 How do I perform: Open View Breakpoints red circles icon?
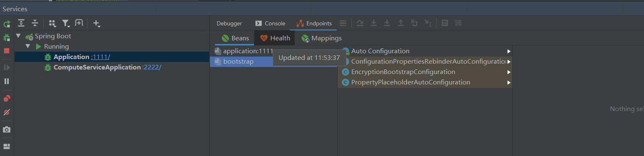coord(7,99)
